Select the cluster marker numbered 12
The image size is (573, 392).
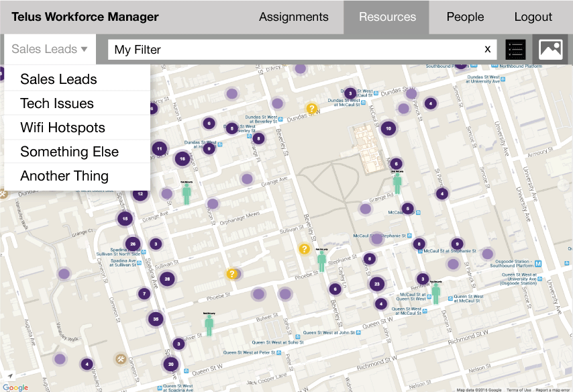coord(140,194)
